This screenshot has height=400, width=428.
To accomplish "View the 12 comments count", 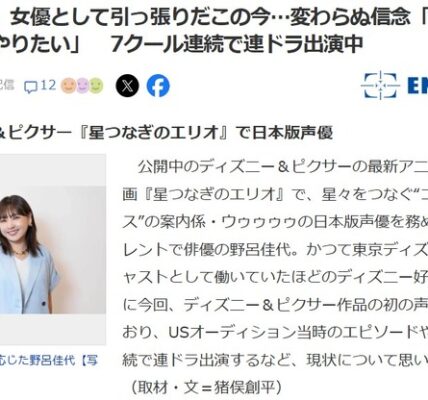I will click(x=48, y=85).
